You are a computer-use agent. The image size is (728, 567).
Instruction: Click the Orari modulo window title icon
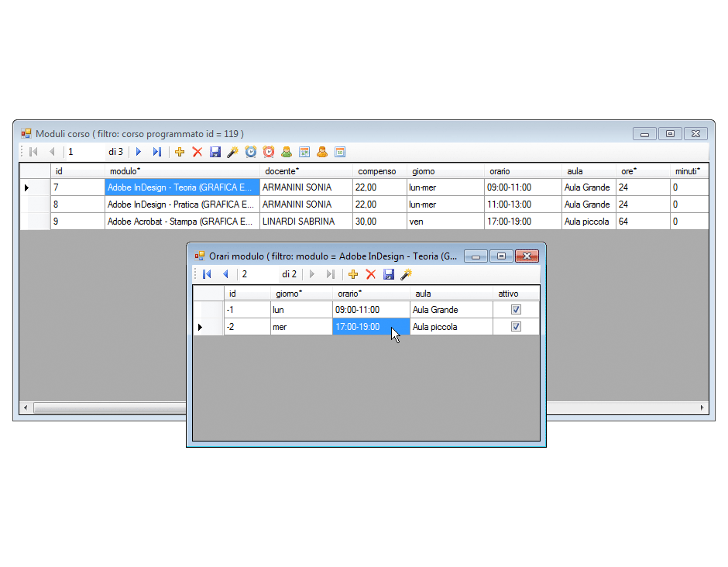pyautogui.click(x=200, y=256)
